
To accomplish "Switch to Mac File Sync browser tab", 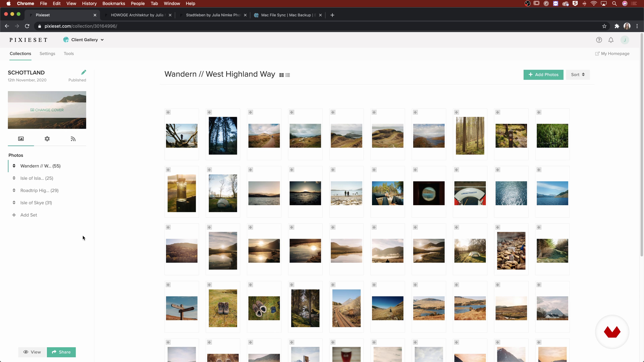I will click(x=288, y=15).
